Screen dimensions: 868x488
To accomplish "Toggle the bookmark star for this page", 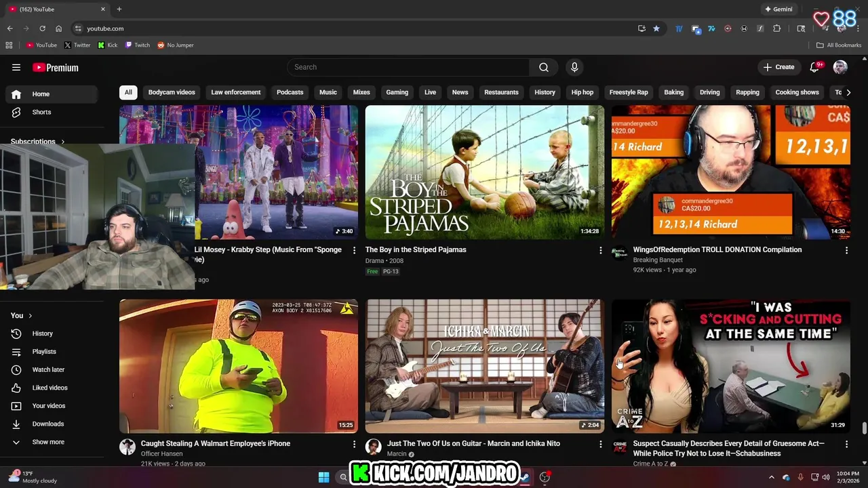I will 656,28.
